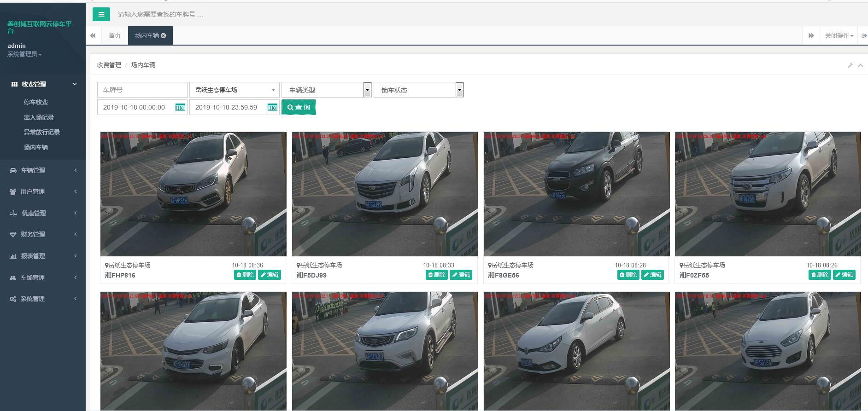Open the start date calendar picker icon
This screenshot has width=868, height=411.
[180, 107]
